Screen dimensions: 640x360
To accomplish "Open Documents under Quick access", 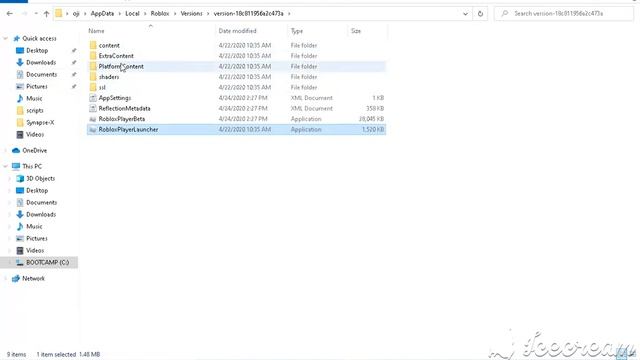I will [41, 75].
